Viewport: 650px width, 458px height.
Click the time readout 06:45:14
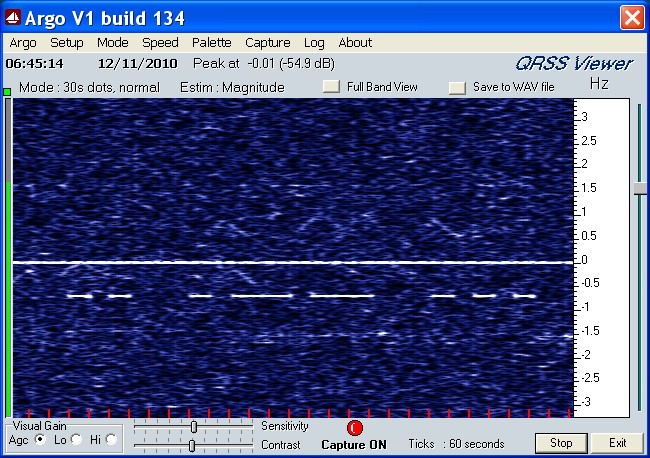pyautogui.click(x=34, y=64)
